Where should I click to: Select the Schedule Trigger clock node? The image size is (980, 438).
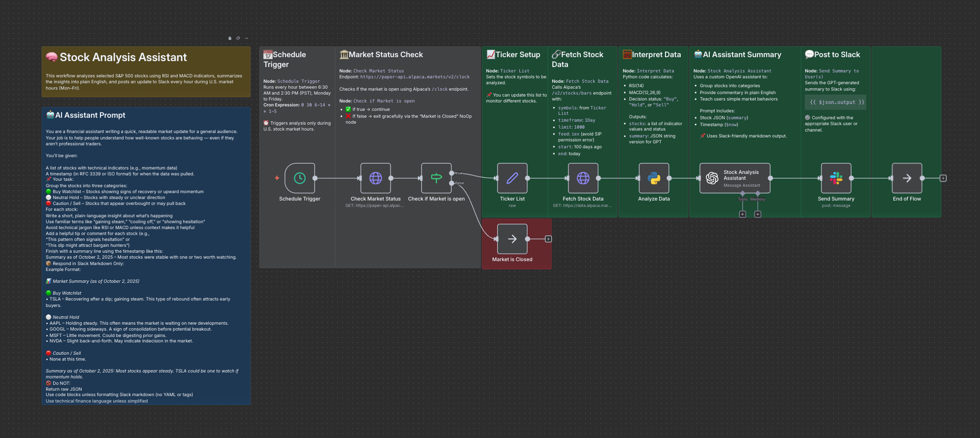[299, 178]
